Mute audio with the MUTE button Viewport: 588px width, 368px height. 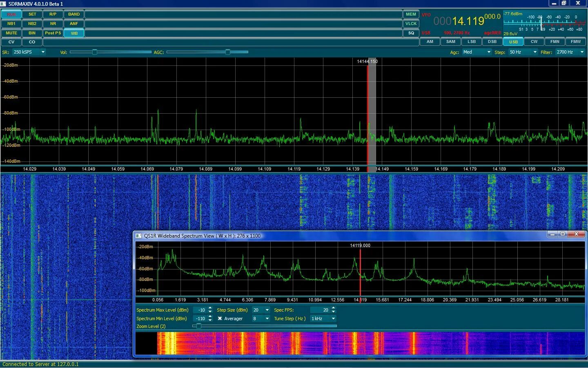(11, 33)
